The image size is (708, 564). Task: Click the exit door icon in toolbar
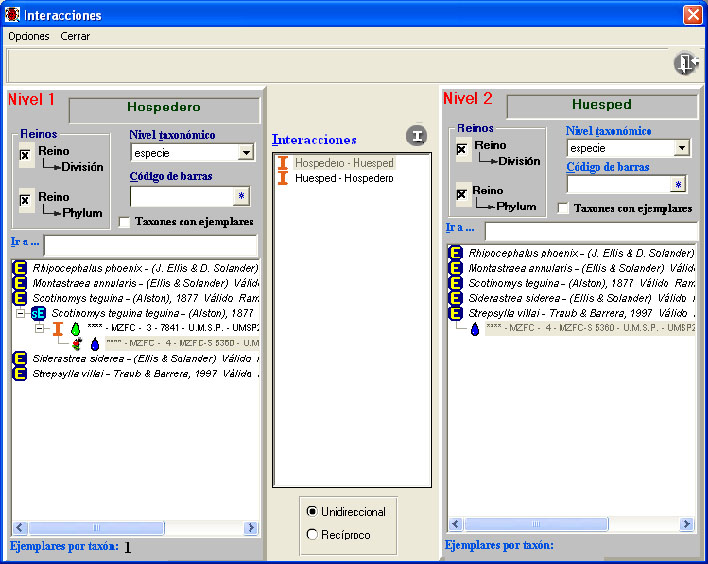coord(685,63)
